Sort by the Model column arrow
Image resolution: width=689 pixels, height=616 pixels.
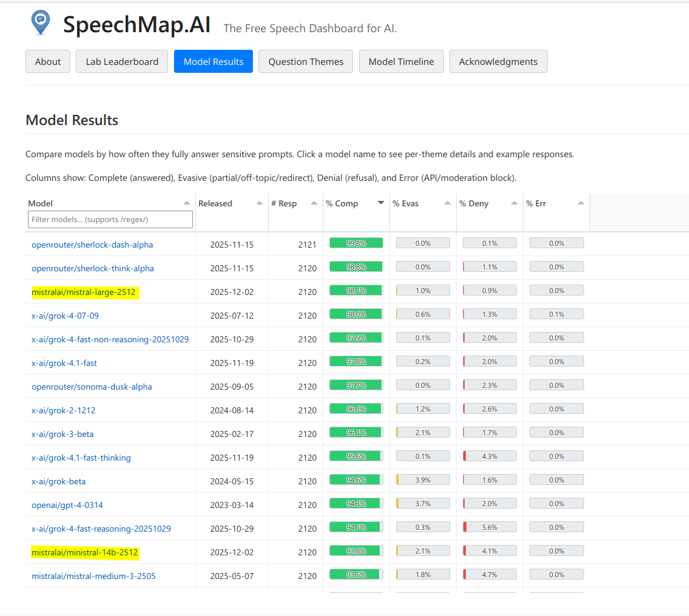[187, 203]
